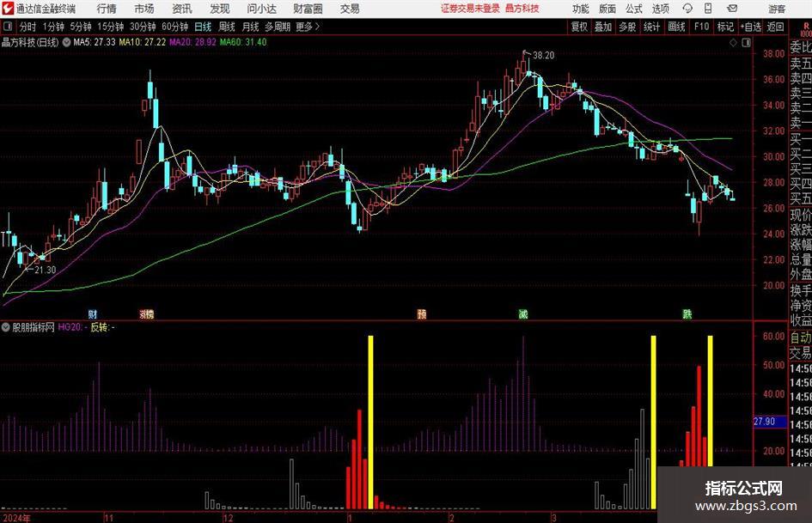812x523 pixels.
Task: Open the customer service headset icon
Action: pos(687,9)
